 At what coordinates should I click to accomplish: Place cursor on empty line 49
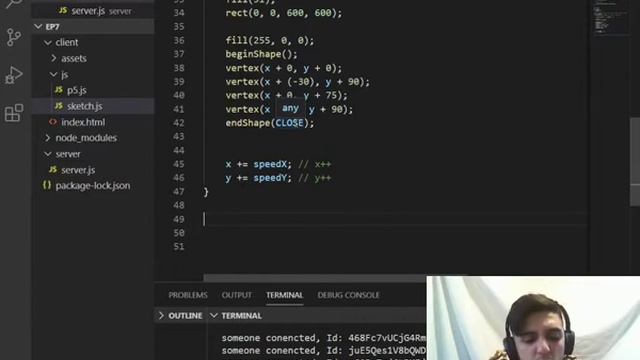pyautogui.click(x=396, y=219)
